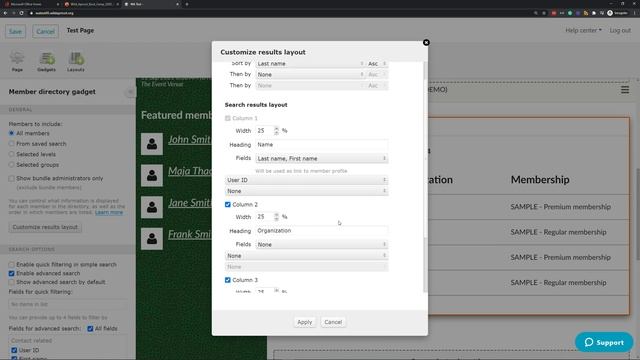Click Maja Thac's profile avatar icon
The width and height of the screenshot is (640, 360).
(152, 176)
